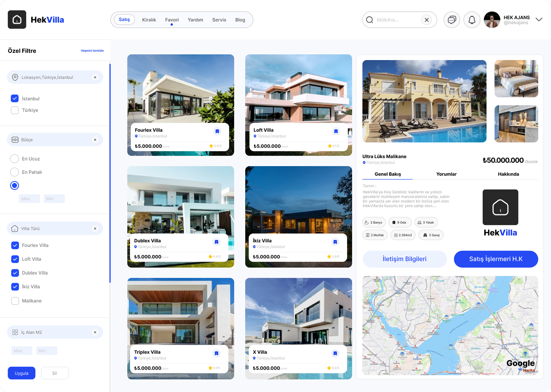Click the HekVilla home logo icon
The image size is (551, 392).
pos(17,20)
